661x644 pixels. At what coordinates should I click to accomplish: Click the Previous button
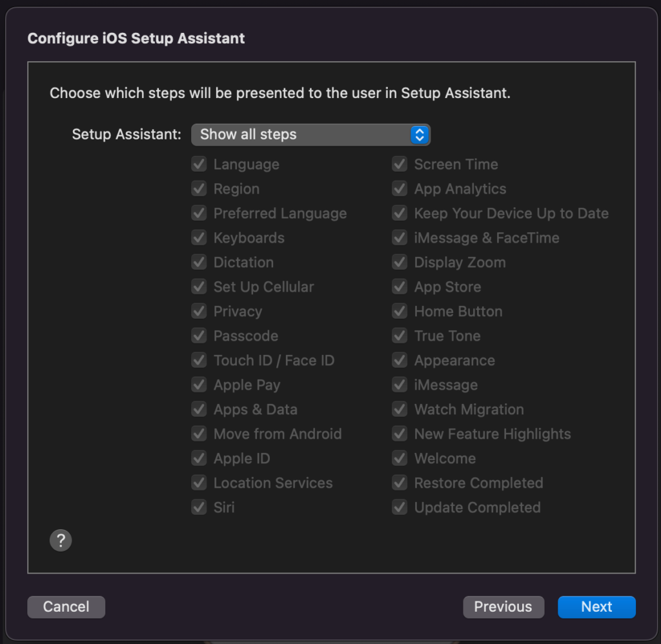coord(503,607)
